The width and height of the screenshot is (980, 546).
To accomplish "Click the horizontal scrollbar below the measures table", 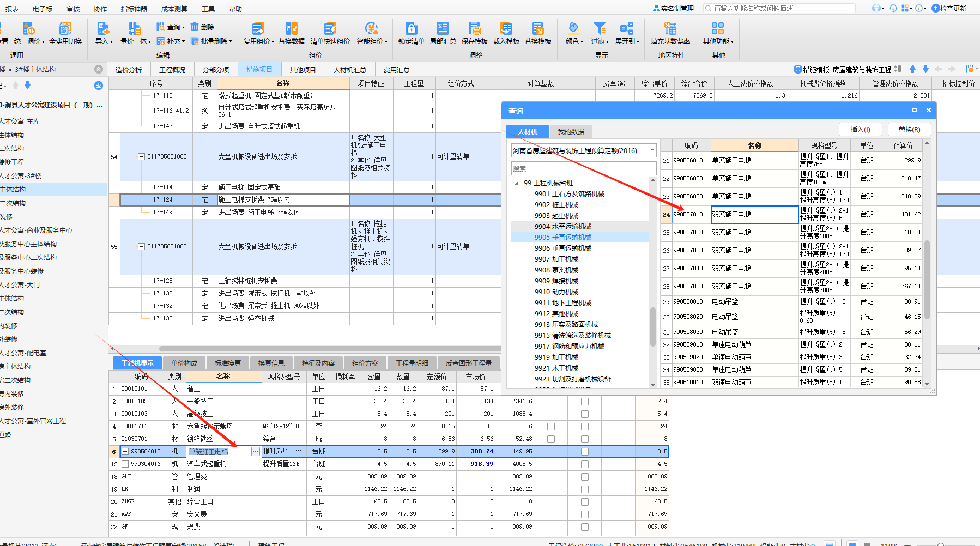I will pyautogui.click(x=330, y=349).
